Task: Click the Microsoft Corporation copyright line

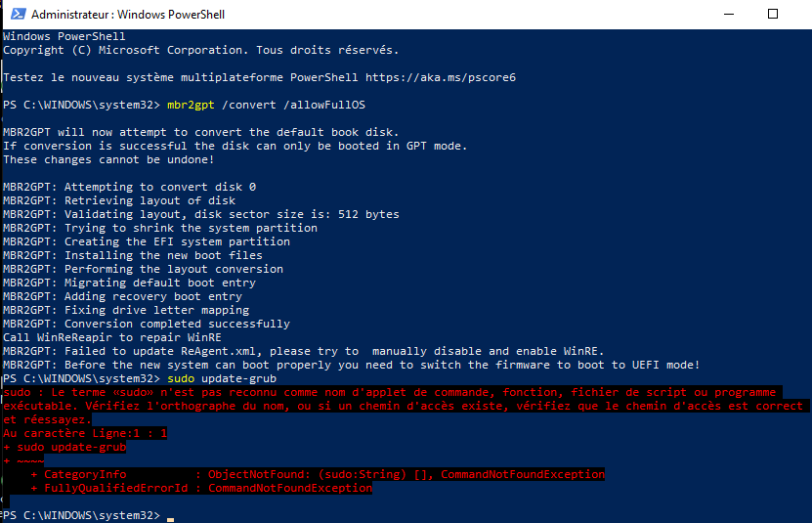Action: [200, 49]
